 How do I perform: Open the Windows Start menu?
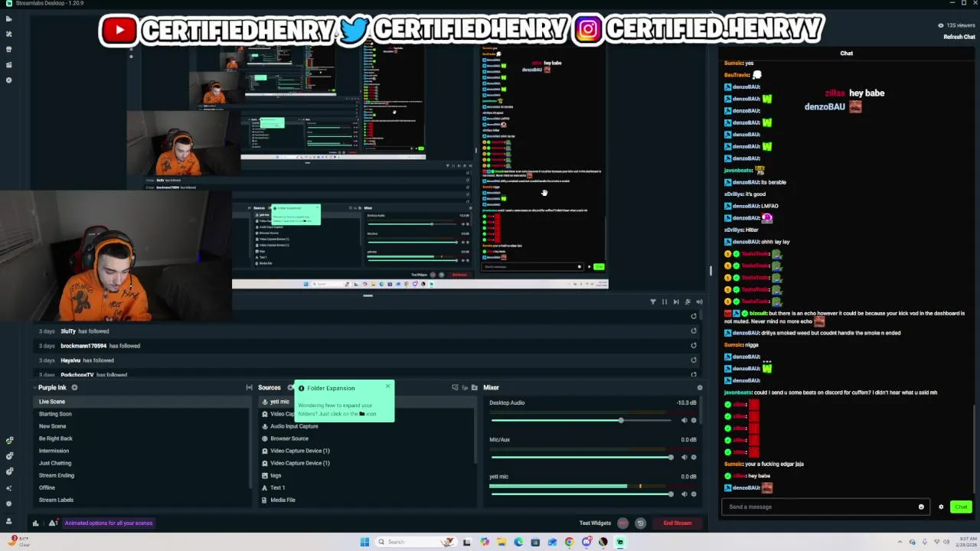click(364, 542)
